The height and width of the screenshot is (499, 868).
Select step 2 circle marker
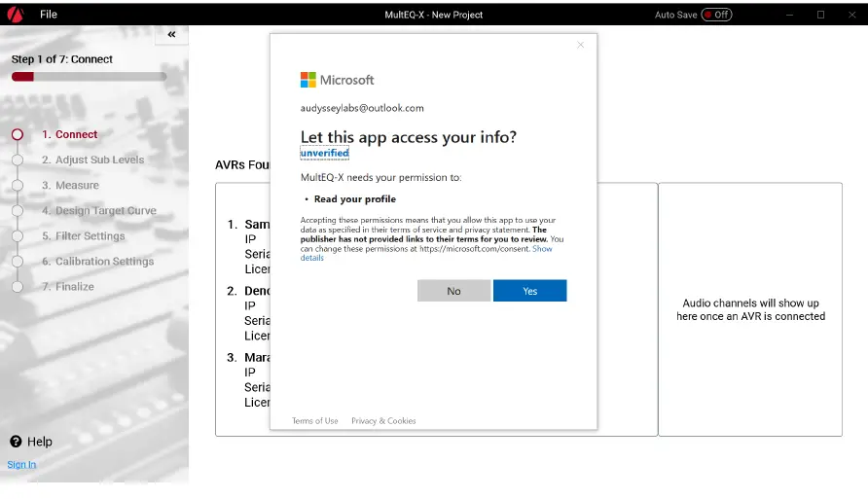coord(18,160)
